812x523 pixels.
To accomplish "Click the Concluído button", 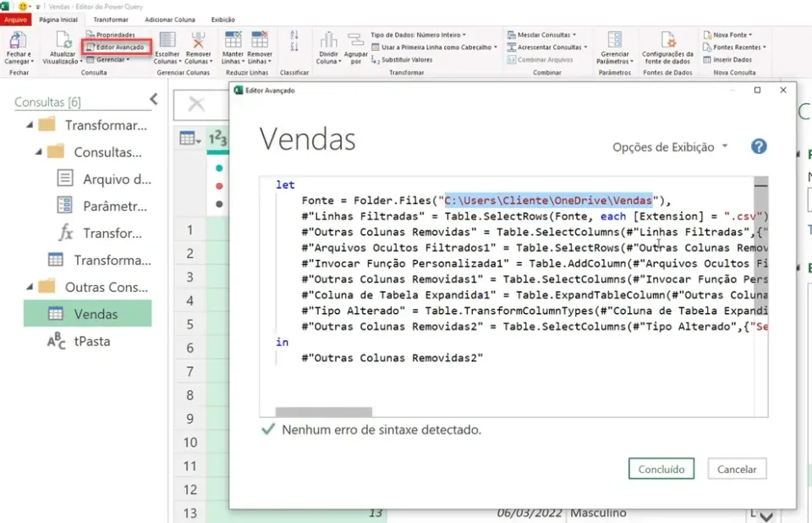I will [x=661, y=469].
